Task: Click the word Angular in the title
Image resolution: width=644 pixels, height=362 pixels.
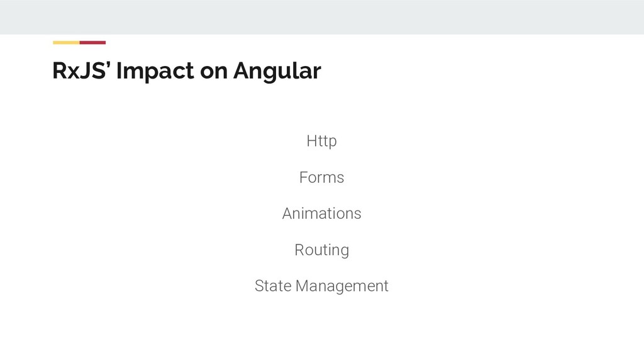Action: tap(277, 71)
